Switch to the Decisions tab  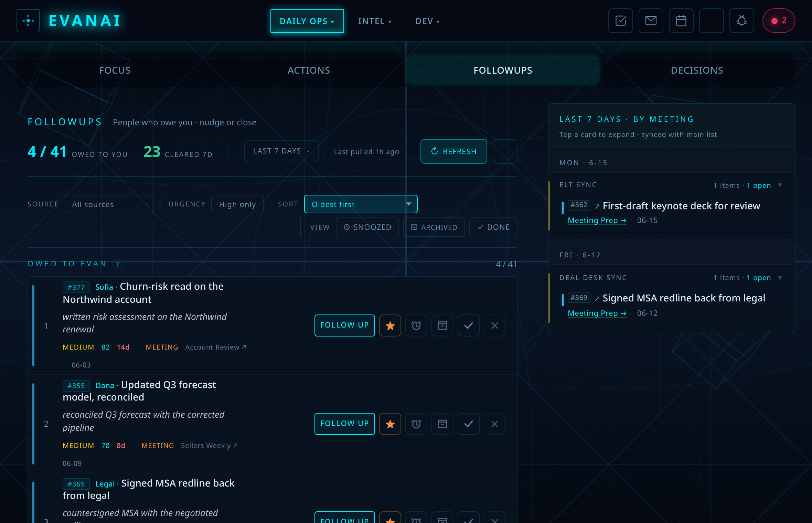(x=697, y=70)
